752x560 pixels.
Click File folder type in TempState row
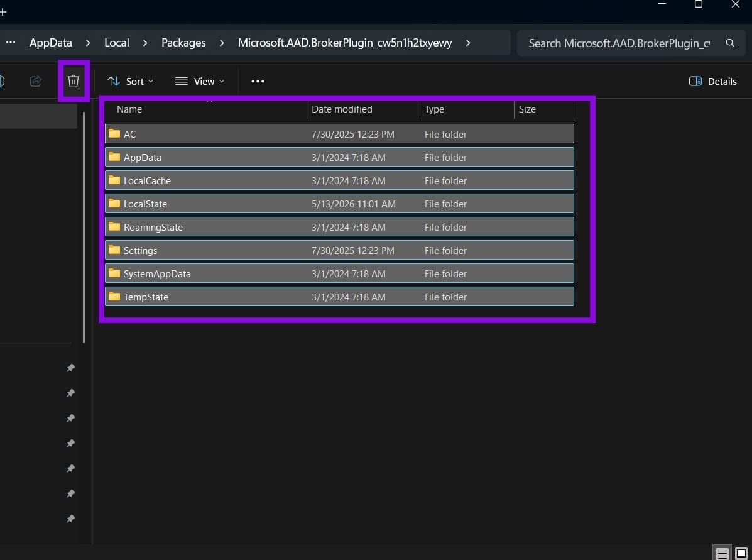pyautogui.click(x=445, y=297)
